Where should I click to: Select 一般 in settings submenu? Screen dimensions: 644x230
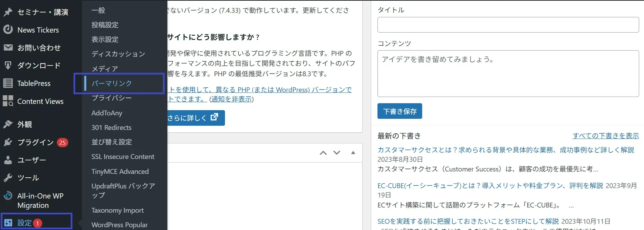(98, 10)
